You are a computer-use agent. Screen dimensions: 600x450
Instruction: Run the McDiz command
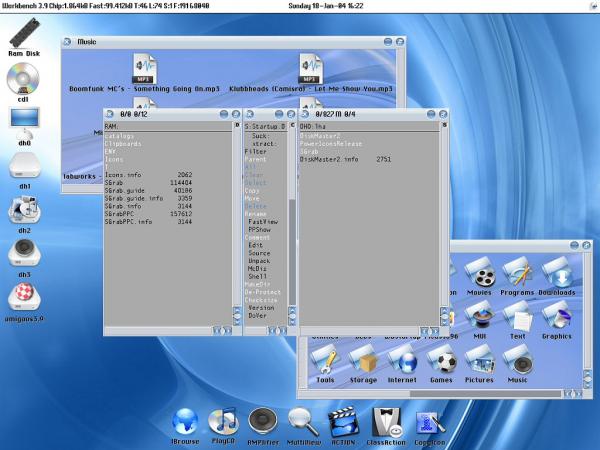click(x=257, y=269)
